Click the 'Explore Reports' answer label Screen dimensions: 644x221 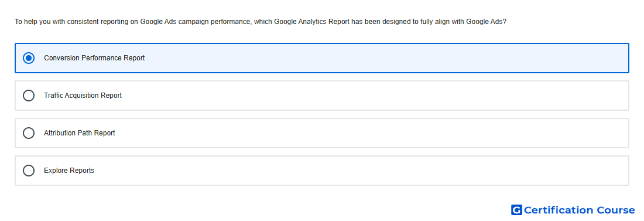(69, 171)
